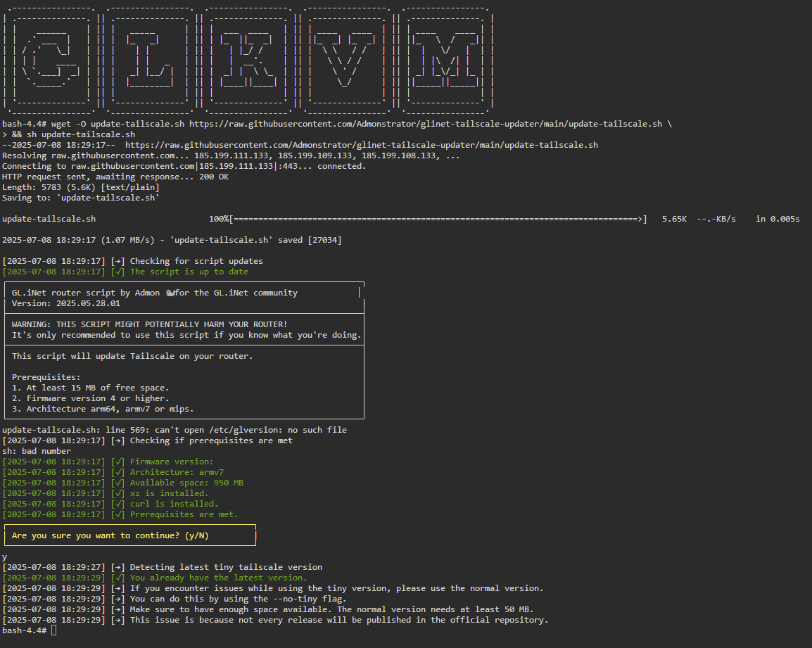Viewport: 812px width, 648px height.
Task: Click 'Detecting latest tiny tailscale version' line
Action: click(x=162, y=567)
